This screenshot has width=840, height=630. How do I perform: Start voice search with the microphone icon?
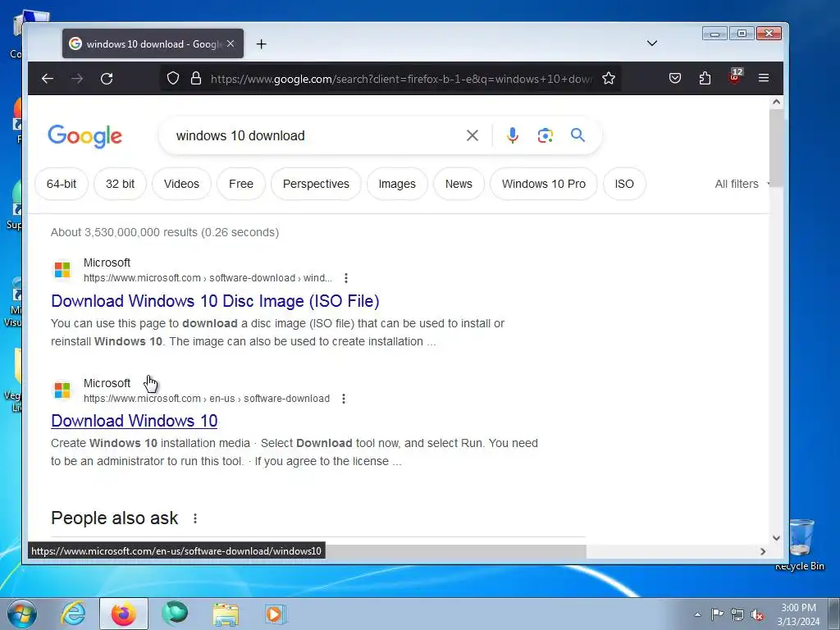coord(513,135)
